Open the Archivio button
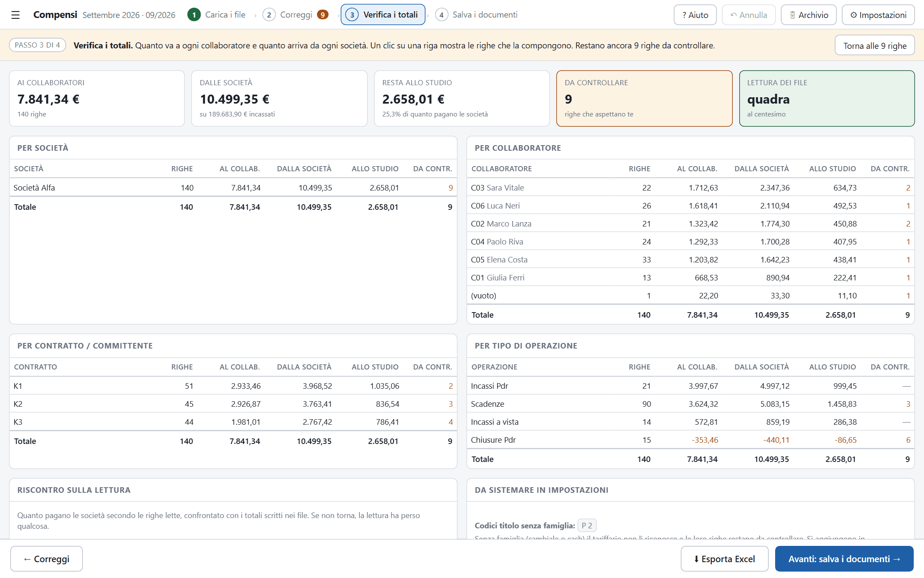Screen dimensions: 924x578 click(x=808, y=15)
